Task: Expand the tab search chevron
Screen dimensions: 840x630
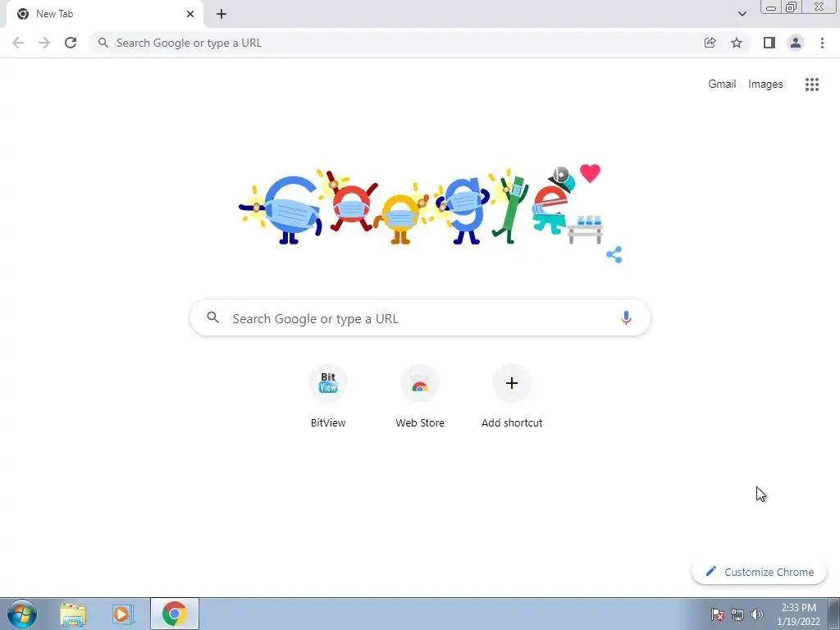Action: [x=742, y=14]
